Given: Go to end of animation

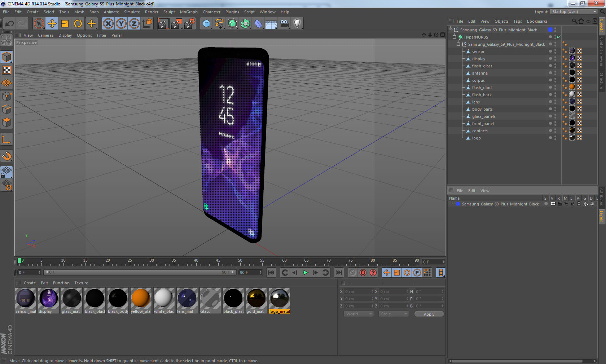Looking at the screenshot, I should click(x=339, y=272).
